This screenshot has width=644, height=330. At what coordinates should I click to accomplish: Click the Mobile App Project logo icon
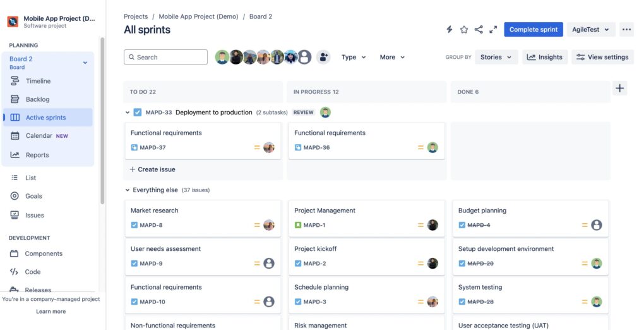click(x=13, y=21)
